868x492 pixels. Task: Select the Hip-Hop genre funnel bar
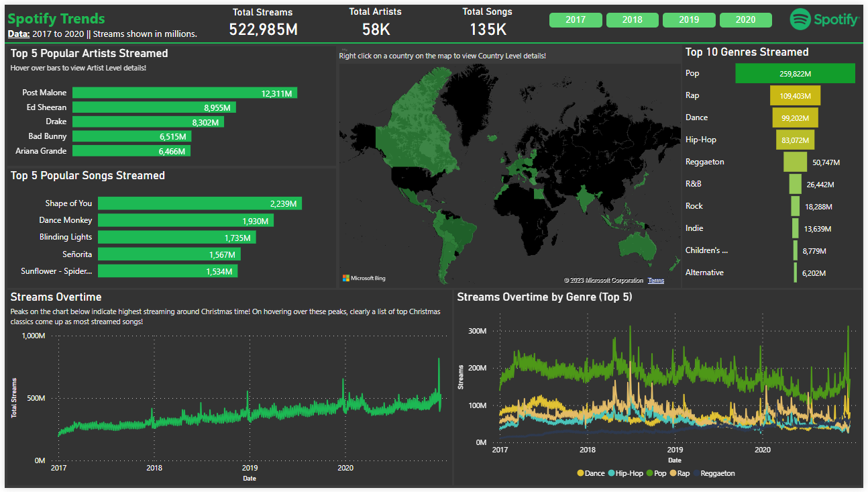pos(795,140)
